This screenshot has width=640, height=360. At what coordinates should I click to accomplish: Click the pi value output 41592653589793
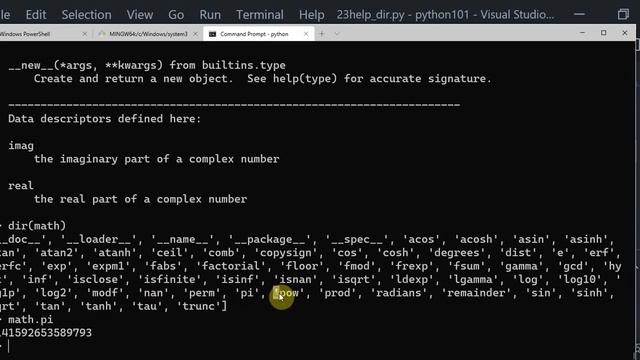tap(46, 333)
